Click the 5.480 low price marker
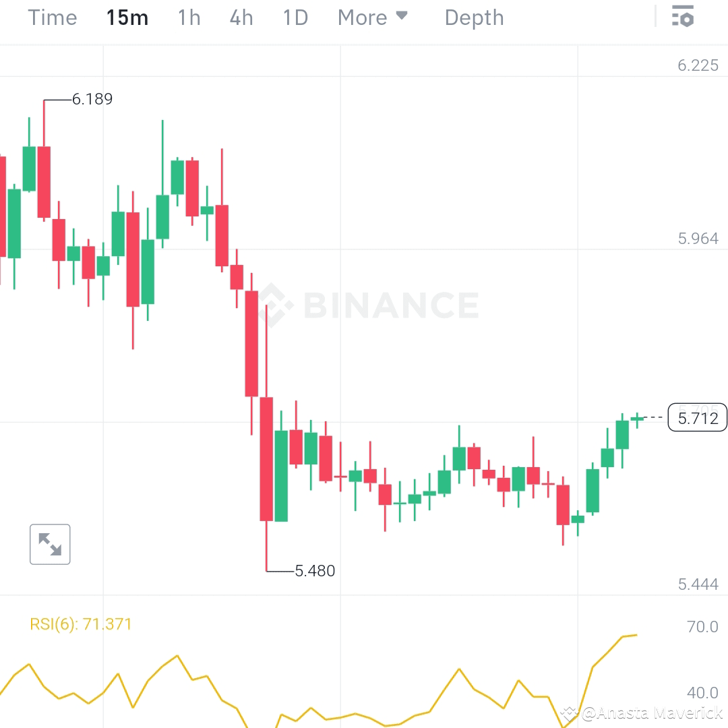This screenshot has height=728, width=728. coord(314,570)
